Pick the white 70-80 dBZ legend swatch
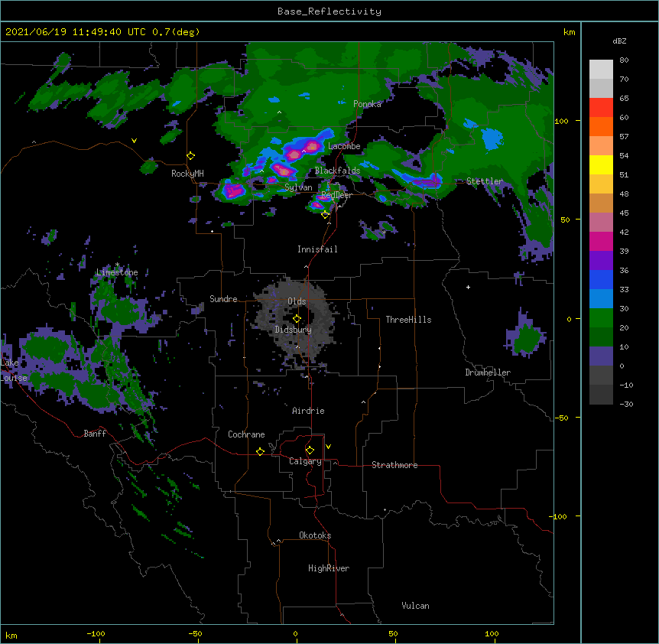 (x=601, y=70)
